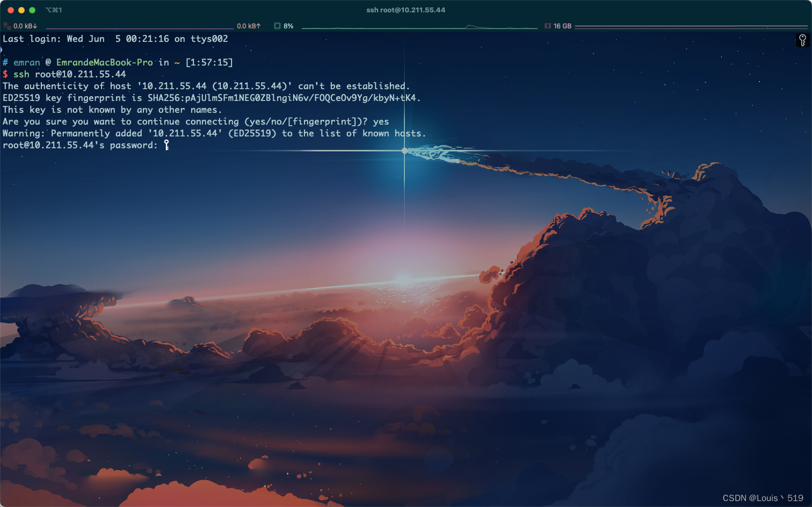Click the CPU chip icon beside 8%

277,26
